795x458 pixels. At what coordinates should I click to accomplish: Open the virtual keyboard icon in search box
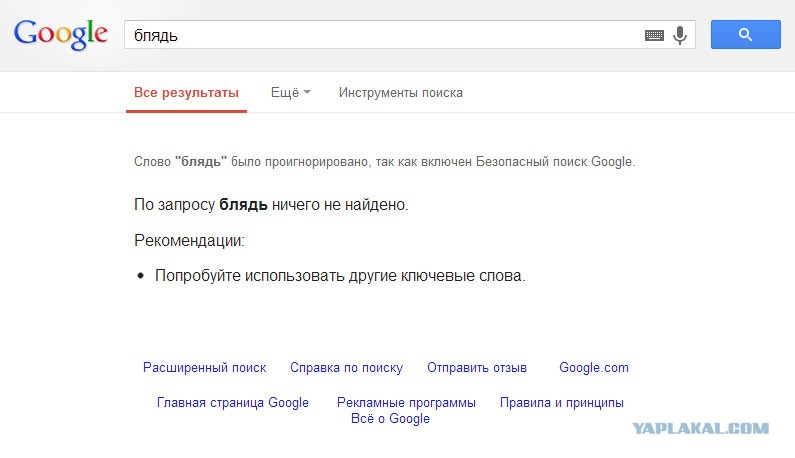pyautogui.click(x=654, y=35)
